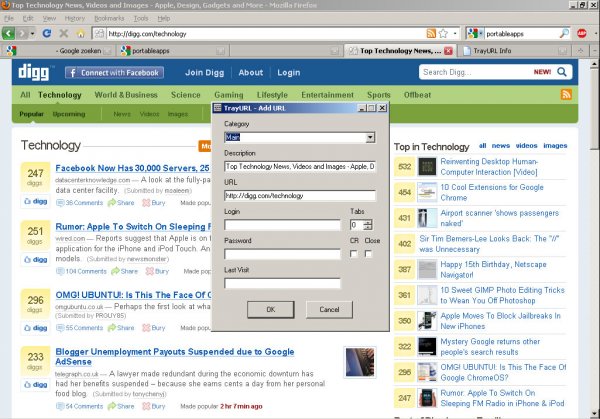Screen dimensions: 600x419
Task: Click Cancel in the TrayURL dialog
Action: (329, 310)
